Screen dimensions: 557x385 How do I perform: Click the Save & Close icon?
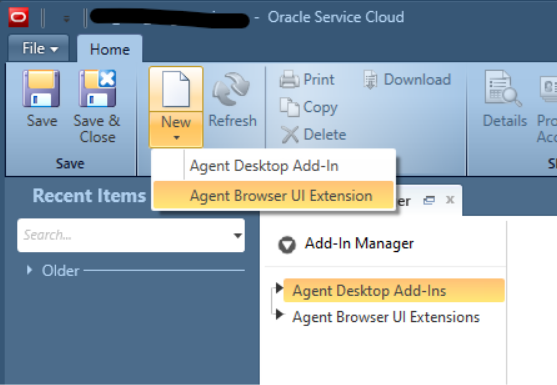[97, 89]
